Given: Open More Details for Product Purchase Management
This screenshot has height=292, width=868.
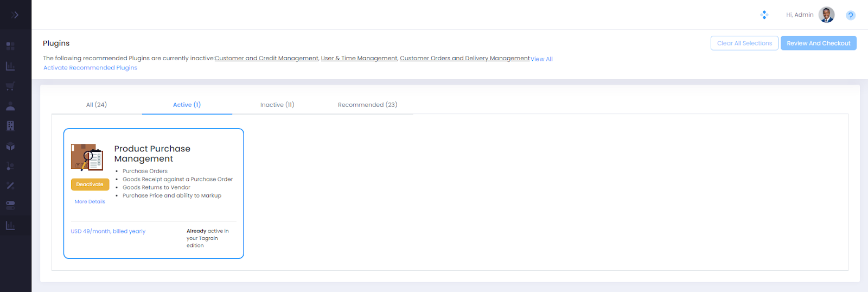Looking at the screenshot, I should [90, 201].
